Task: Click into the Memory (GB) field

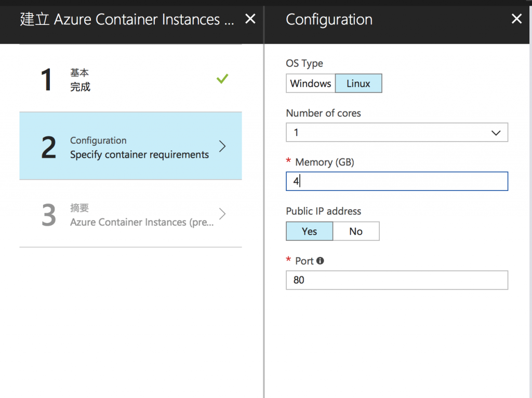Action: 397,182
